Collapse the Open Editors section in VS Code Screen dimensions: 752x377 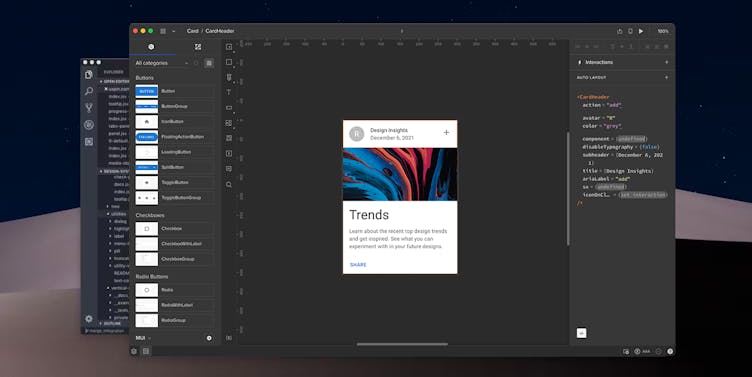click(114, 82)
